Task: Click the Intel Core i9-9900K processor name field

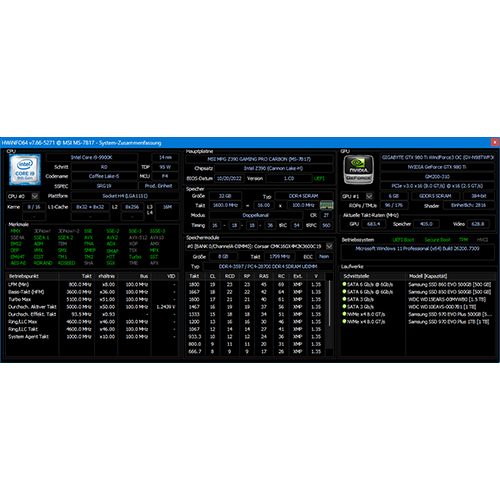Action: [92, 157]
